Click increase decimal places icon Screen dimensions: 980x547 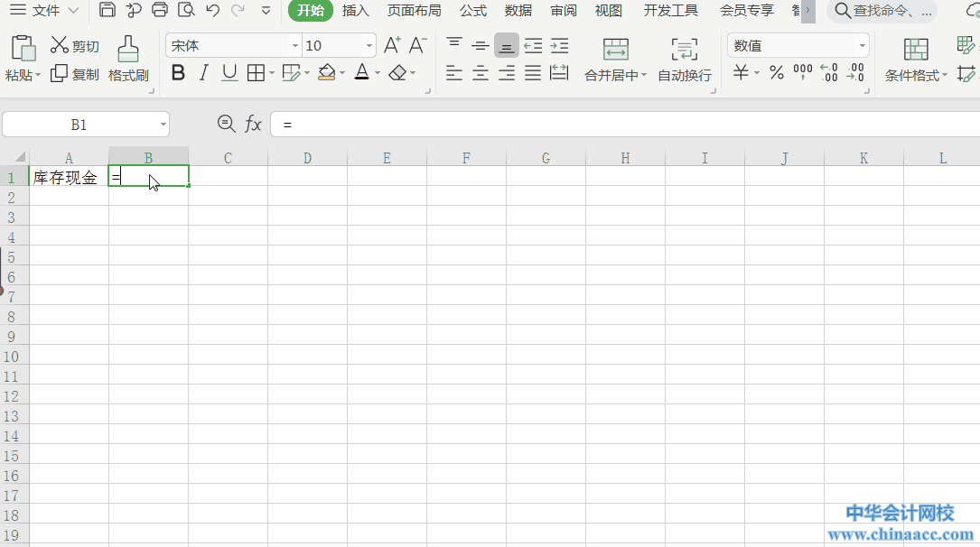click(x=829, y=73)
